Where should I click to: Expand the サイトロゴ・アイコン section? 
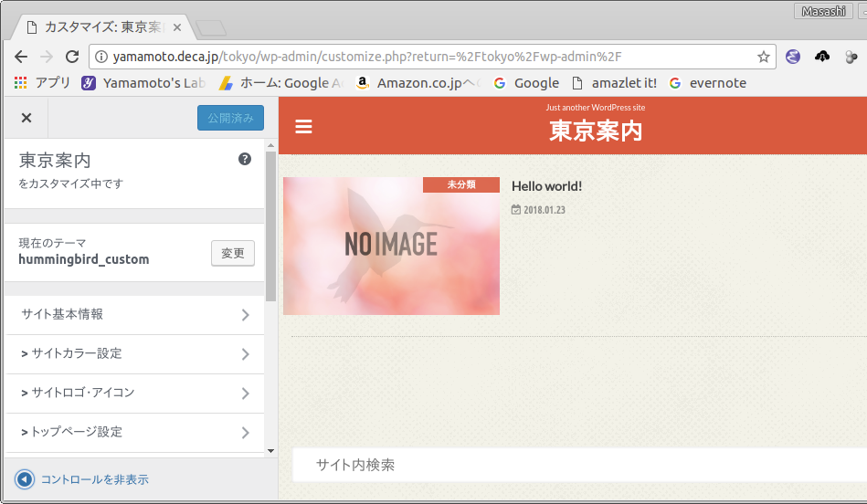coord(134,393)
